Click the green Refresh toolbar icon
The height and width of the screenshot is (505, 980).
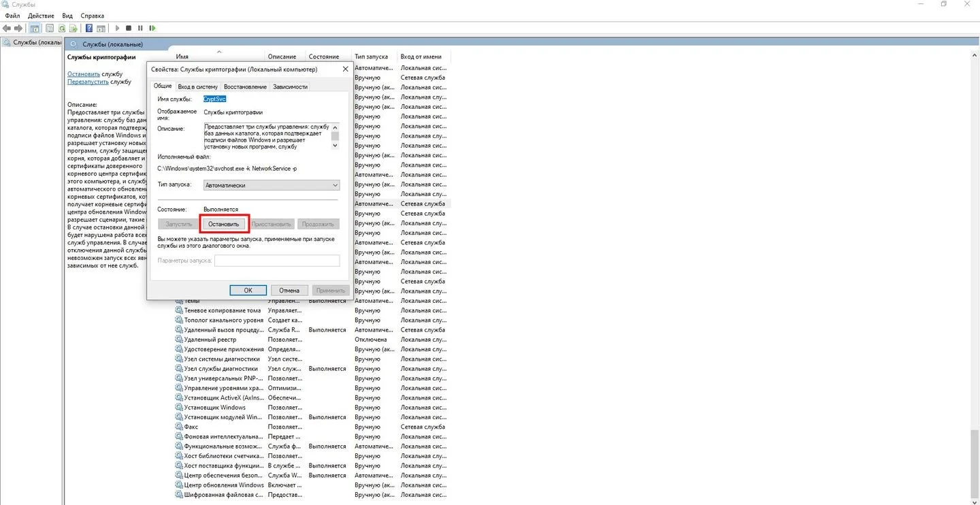click(61, 28)
